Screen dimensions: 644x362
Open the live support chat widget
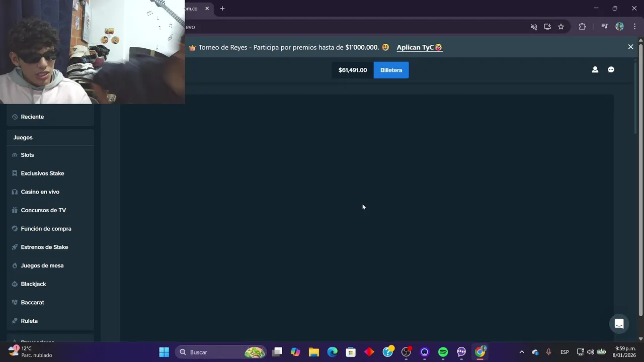(x=619, y=324)
